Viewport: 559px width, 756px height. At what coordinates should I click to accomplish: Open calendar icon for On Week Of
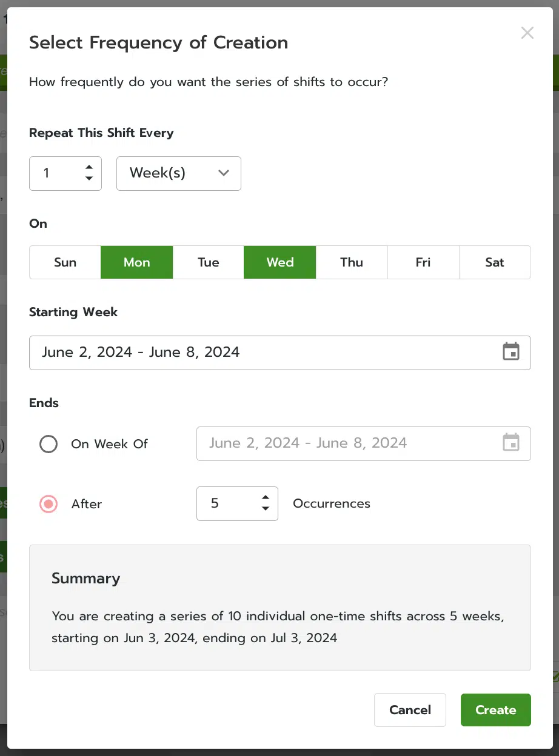(x=511, y=443)
